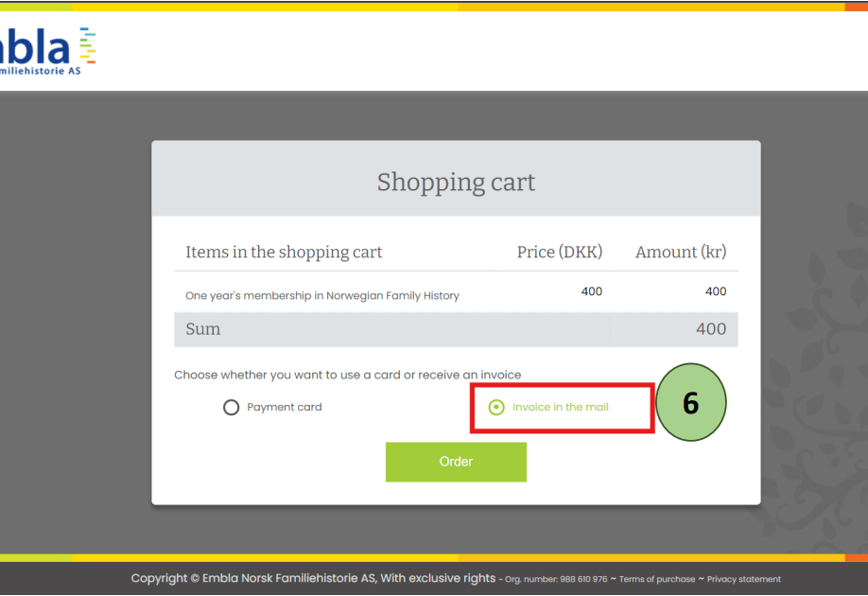Click the copyright text in the footer
This screenshot has height=596, width=868.
[312, 578]
